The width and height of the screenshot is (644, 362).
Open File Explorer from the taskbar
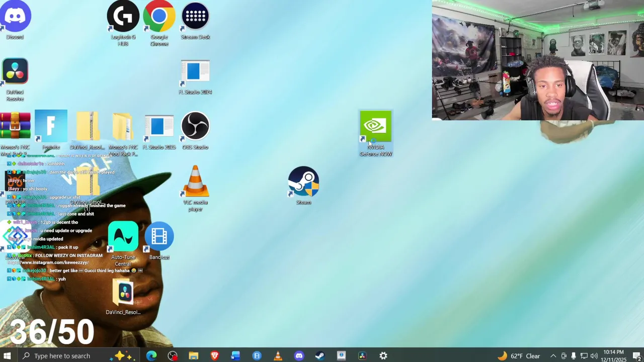point(194,356)
